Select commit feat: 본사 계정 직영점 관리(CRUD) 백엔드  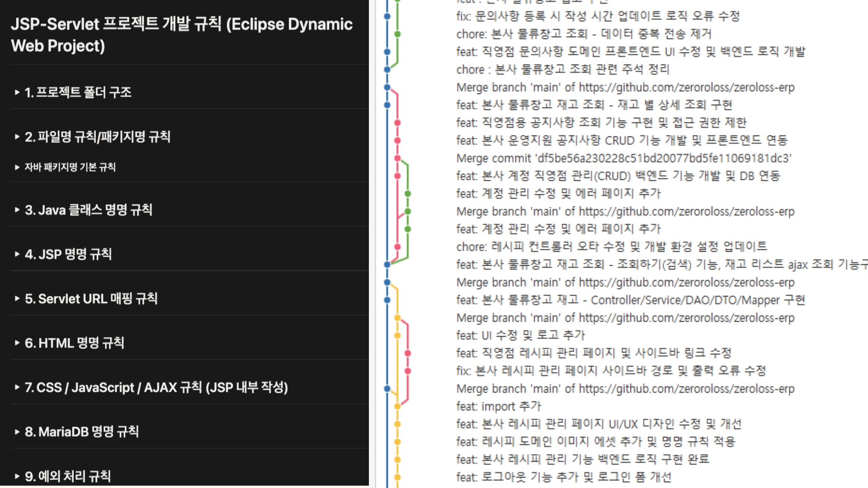coord(618,176)
